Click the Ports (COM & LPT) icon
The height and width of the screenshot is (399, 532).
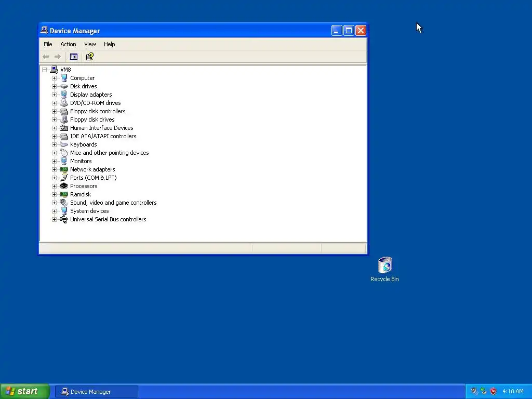pos(64,178)
